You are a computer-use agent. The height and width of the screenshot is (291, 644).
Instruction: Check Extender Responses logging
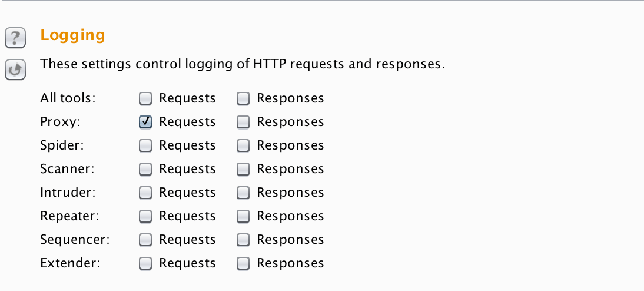(243, 263)
